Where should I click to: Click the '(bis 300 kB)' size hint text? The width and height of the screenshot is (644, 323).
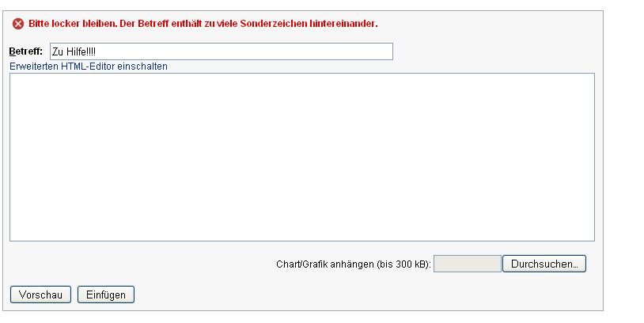(403, 264)
